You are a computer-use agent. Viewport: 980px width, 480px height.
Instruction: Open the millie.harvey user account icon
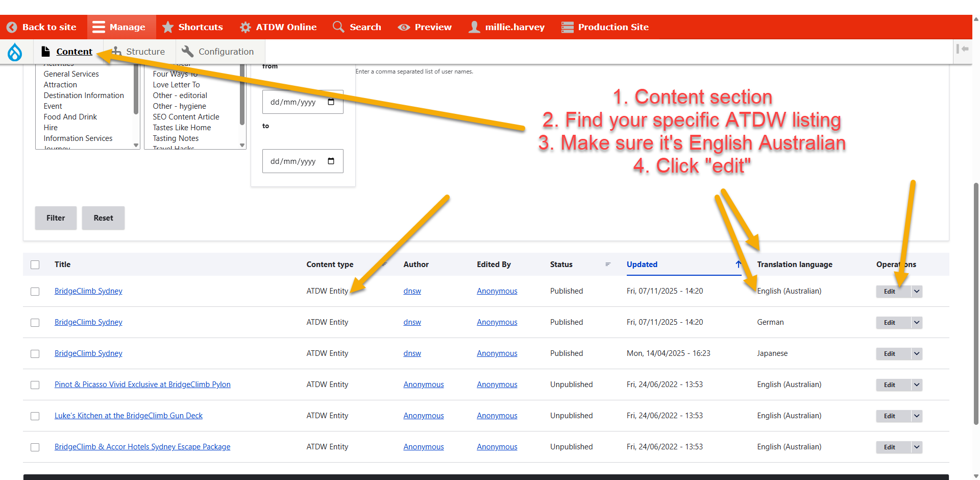pyautogui.click(x=474, y=27)
